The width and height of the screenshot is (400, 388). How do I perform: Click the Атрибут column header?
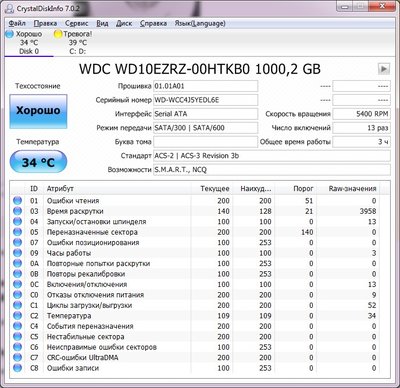coord(117,189)
